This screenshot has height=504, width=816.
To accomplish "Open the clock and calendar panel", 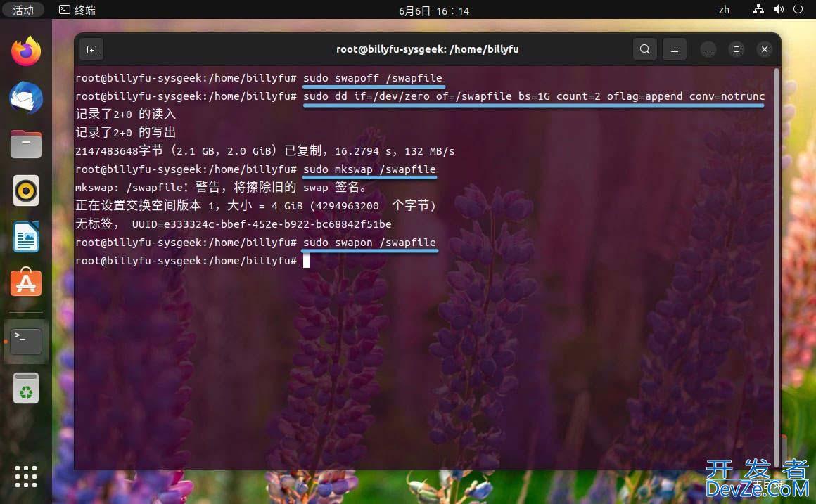I will tap(434, 11).
